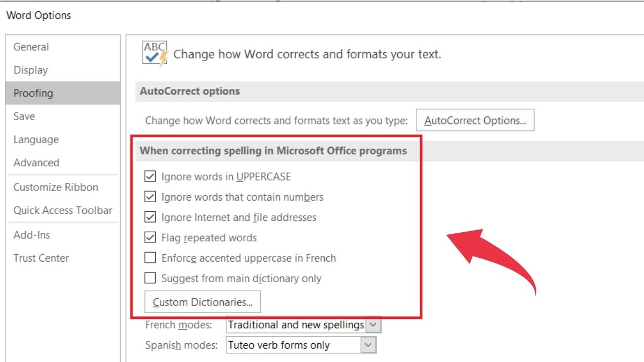Select the Display category

(63, 70)
